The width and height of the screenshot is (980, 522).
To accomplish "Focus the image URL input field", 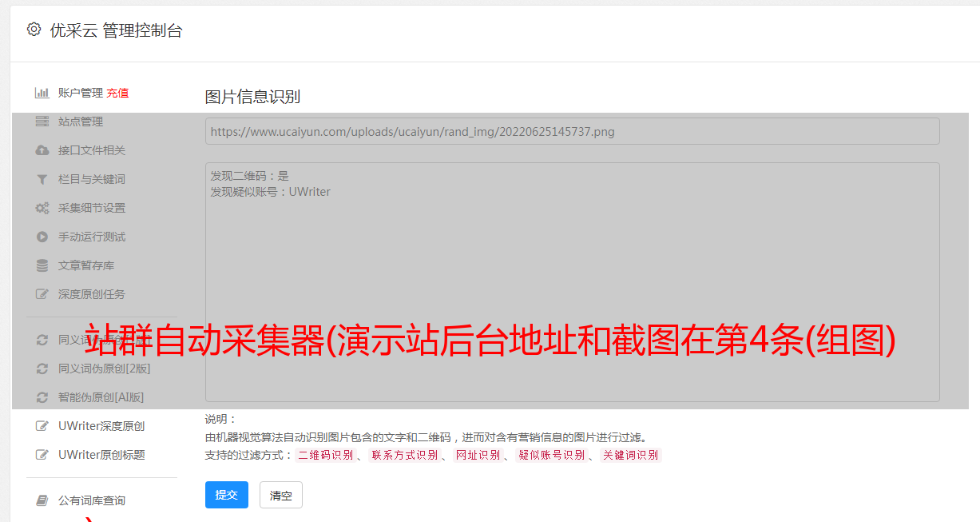I will tap(572, 131).
